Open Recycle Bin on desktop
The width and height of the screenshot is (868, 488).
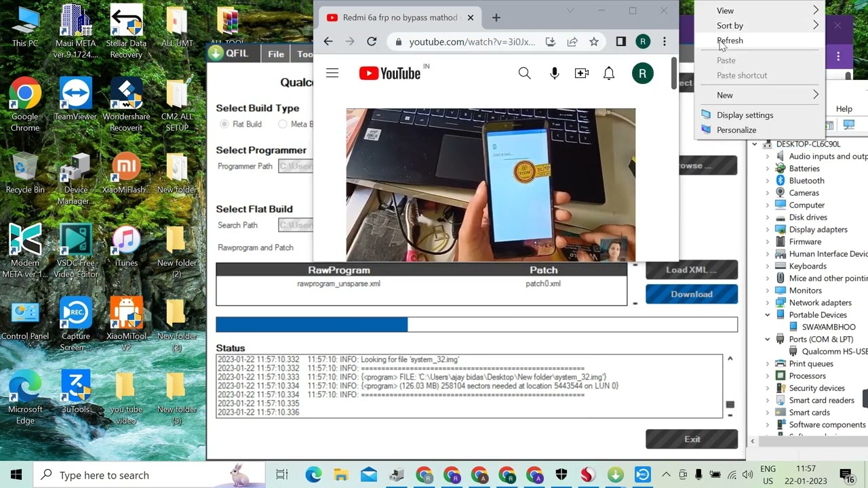(25, 174)
